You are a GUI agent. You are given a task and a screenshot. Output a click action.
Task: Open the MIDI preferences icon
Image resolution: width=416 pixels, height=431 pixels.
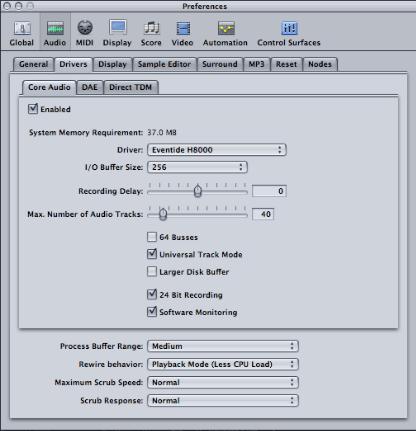click(85, 28)
